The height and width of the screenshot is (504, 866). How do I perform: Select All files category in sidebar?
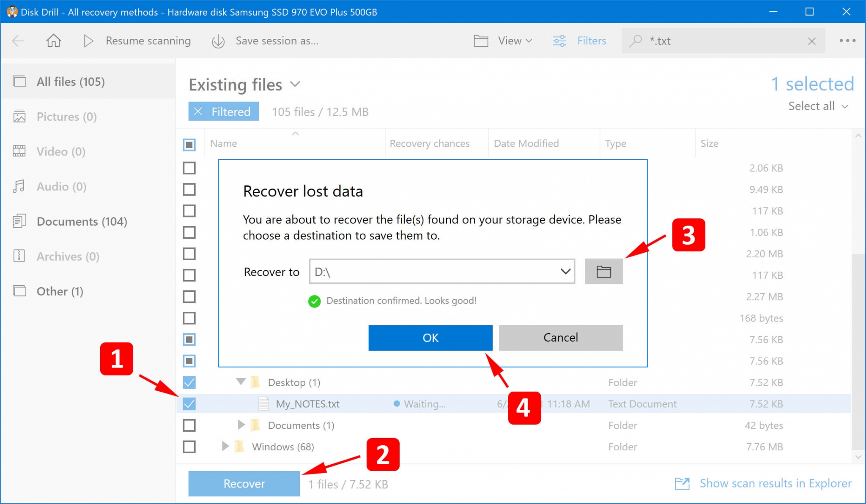pyautogui.click(x=70, y=81)
